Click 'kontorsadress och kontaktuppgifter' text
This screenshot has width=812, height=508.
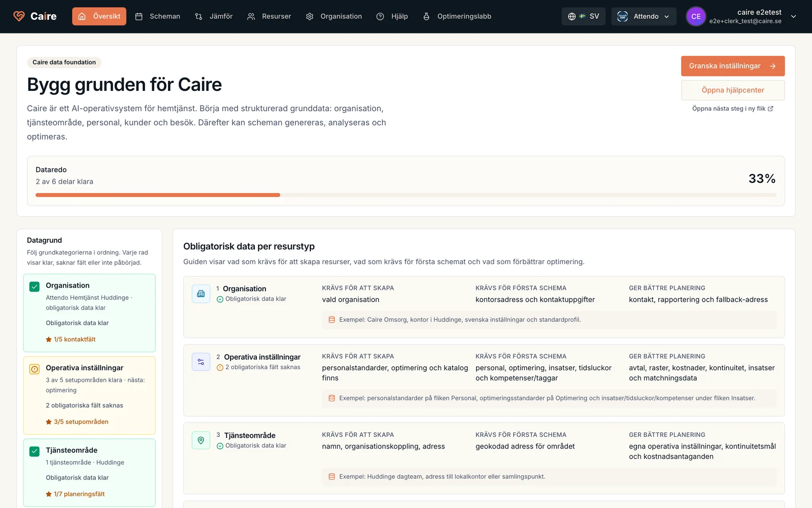coord(535,300)
